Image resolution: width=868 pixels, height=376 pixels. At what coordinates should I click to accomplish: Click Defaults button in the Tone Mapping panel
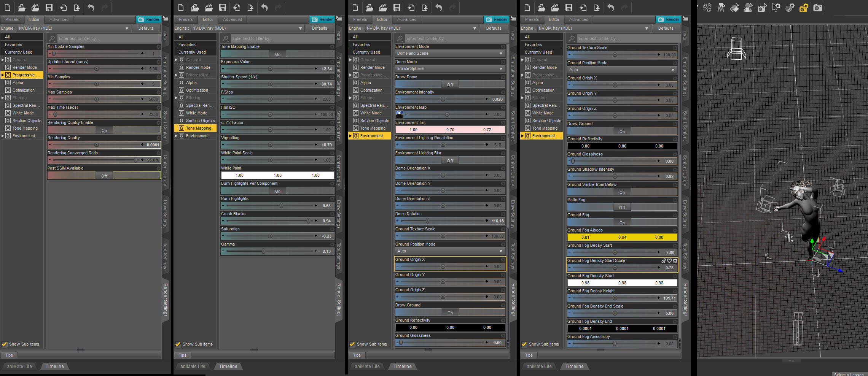319,28
